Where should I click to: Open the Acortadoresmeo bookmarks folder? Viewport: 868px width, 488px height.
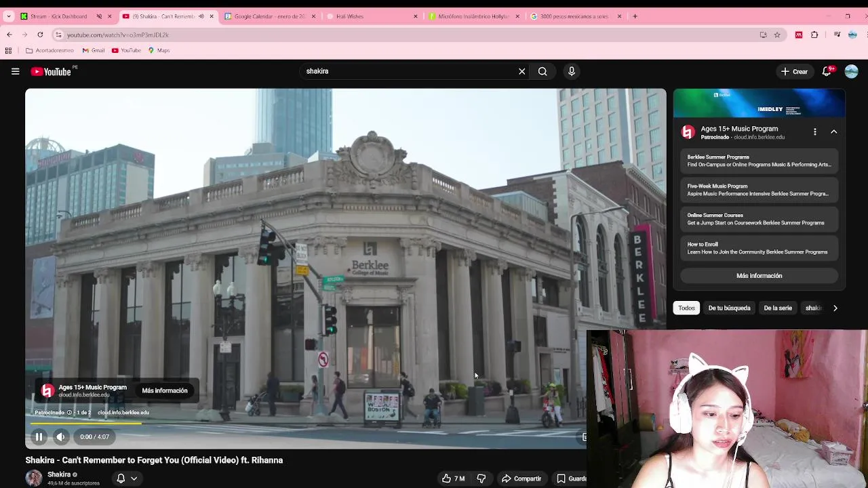(x=50, y=51)
